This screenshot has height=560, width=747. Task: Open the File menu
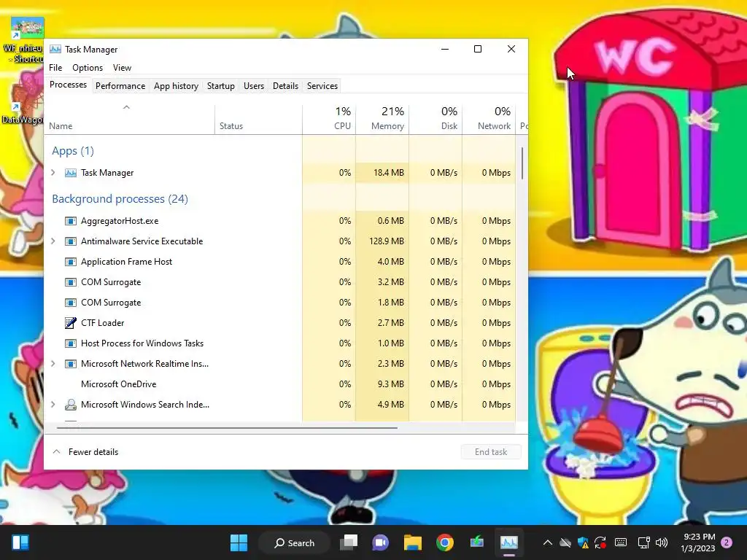[x=55, y=68]
